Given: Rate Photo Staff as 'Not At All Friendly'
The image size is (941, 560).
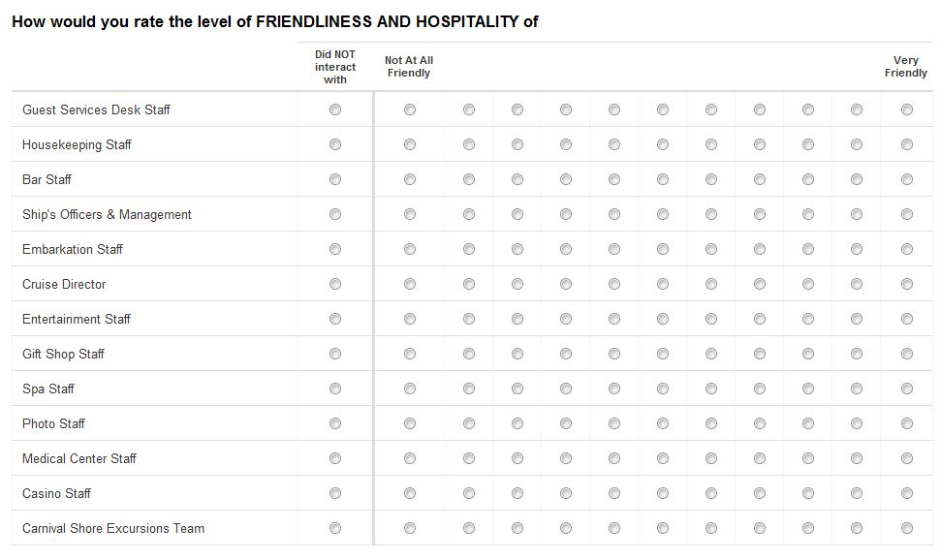Looking at the screenshot, I should (x=410, y=423).
